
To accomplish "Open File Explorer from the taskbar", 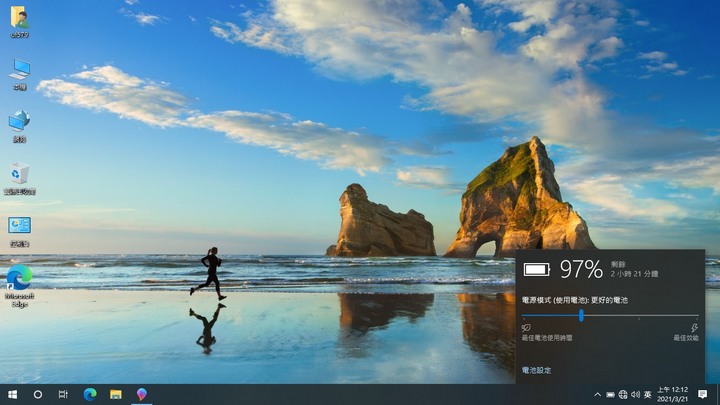I will (116, 394).
